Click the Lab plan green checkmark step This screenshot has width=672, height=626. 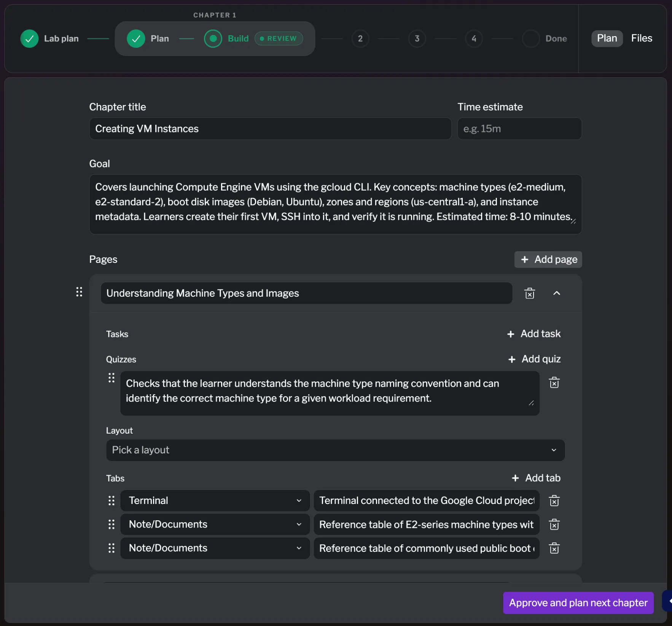[29, 38]
